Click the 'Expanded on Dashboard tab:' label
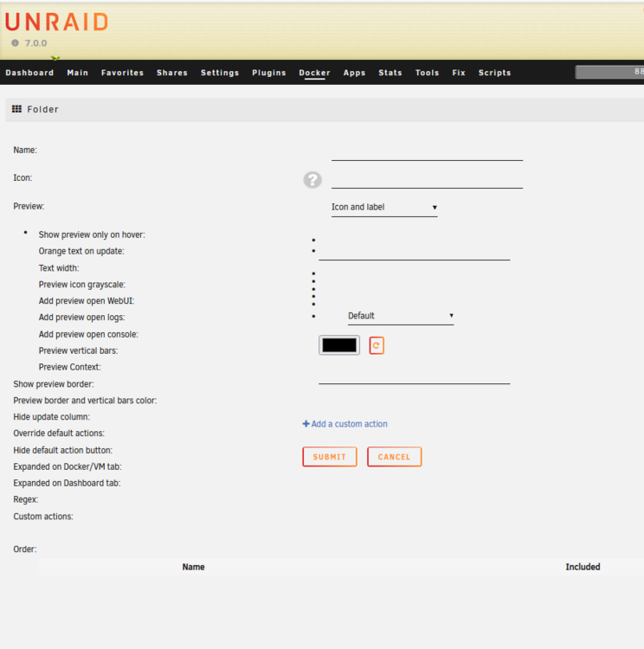Viewport: 644px width, 649px height. [67, 483]
